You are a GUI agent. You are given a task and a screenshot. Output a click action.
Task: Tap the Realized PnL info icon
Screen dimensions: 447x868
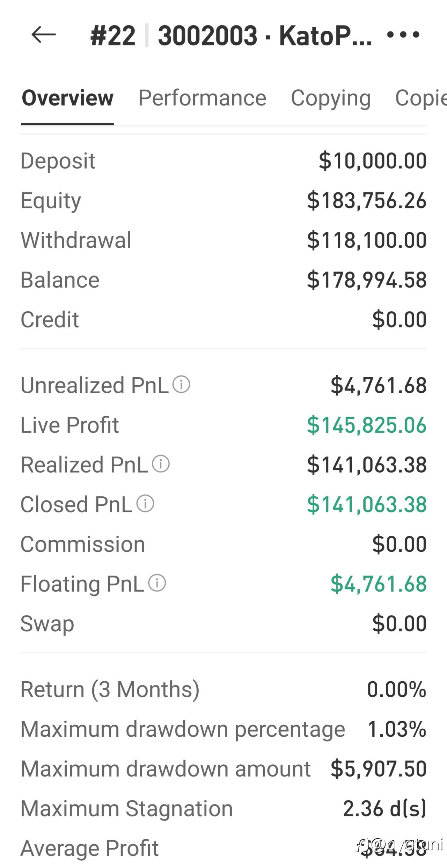click(161, 464)
